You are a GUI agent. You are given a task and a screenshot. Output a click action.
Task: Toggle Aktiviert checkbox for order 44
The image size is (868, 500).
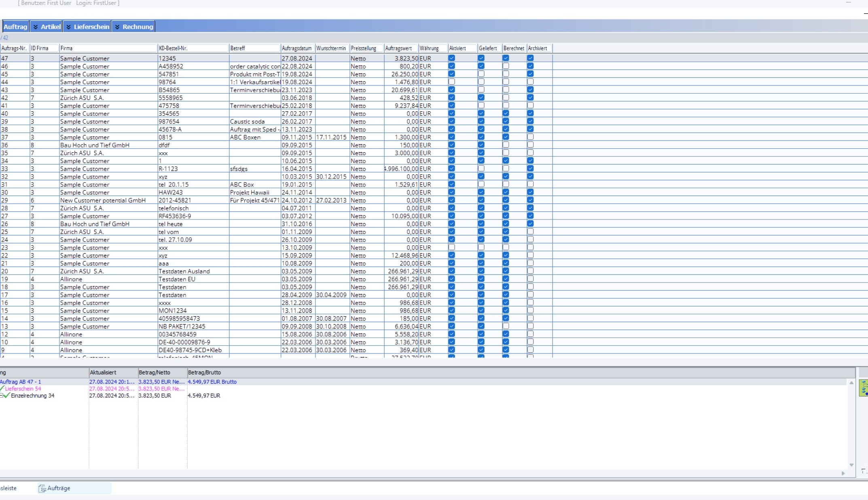click(452, 82)
